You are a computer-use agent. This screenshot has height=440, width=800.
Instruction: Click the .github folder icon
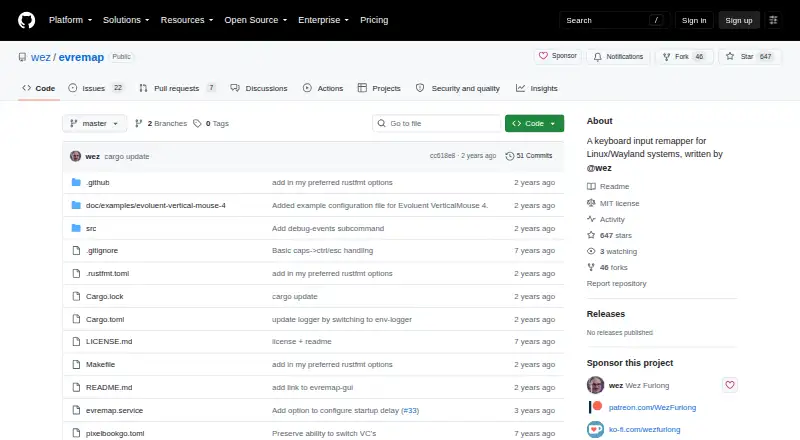coord(76,182)
